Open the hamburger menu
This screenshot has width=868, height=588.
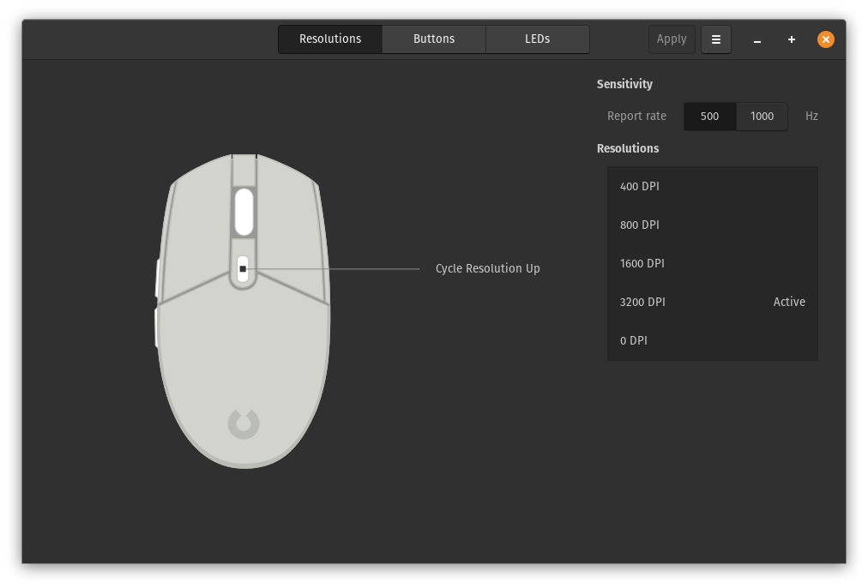tap(715, 39)
